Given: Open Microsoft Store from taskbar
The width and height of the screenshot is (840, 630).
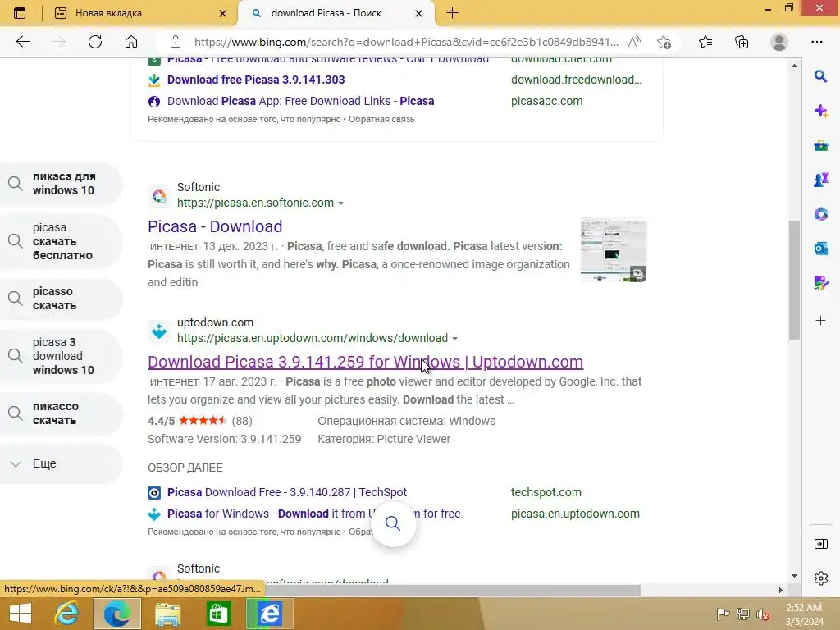Looking at the screenshot, I should 218,614.
